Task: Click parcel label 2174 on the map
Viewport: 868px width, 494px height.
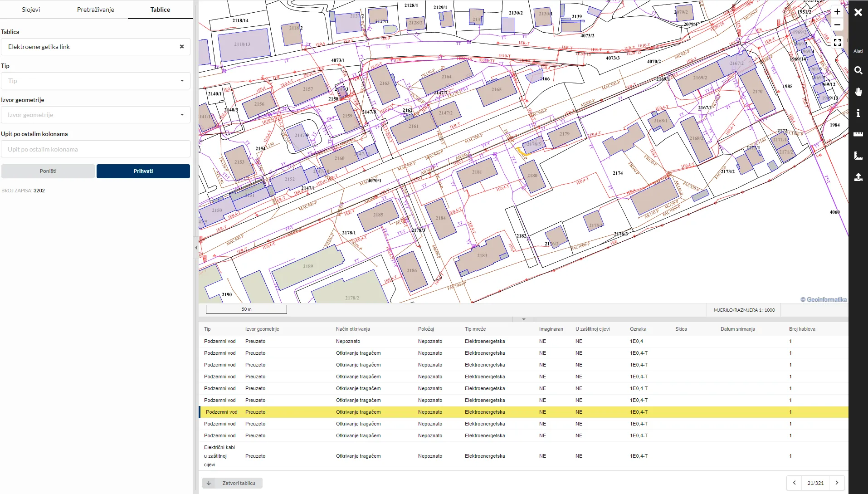Action: (x=618, y=173)
